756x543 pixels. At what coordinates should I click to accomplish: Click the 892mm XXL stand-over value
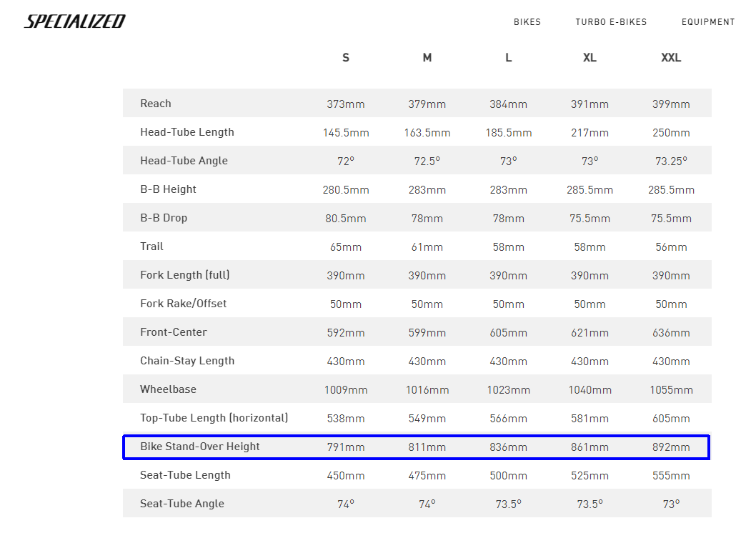(671, 447)
